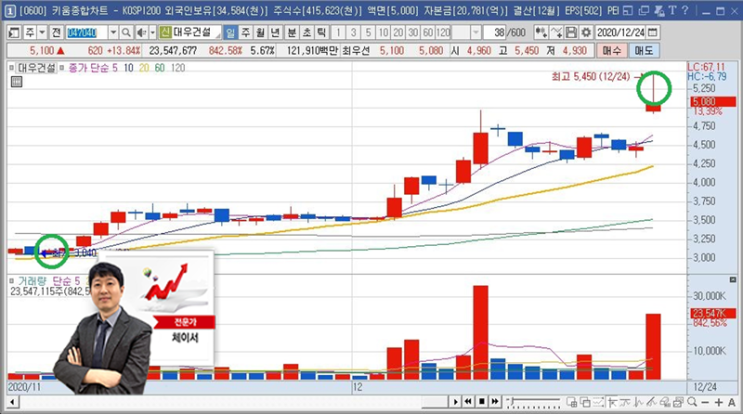The image size is (743, 414).
Task: Open the stock search magnifier
Action: pyautogui.click(x=126, y=32)
